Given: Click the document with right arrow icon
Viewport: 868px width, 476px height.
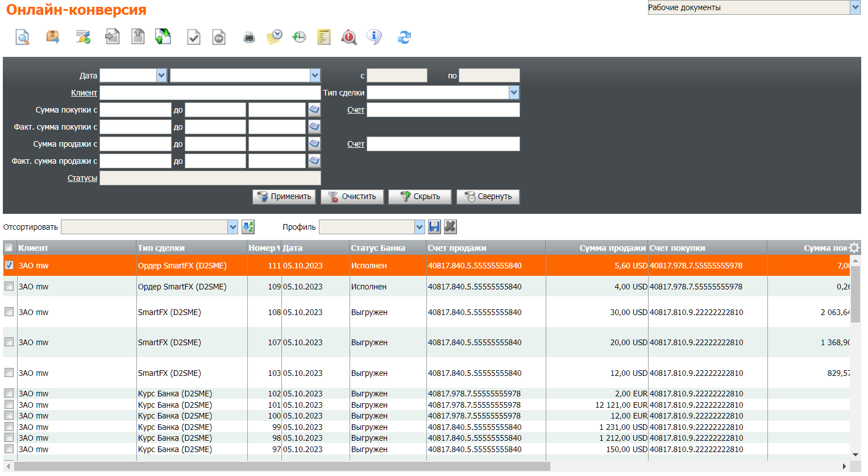Looking at the screenshot, I should point(113,37).
